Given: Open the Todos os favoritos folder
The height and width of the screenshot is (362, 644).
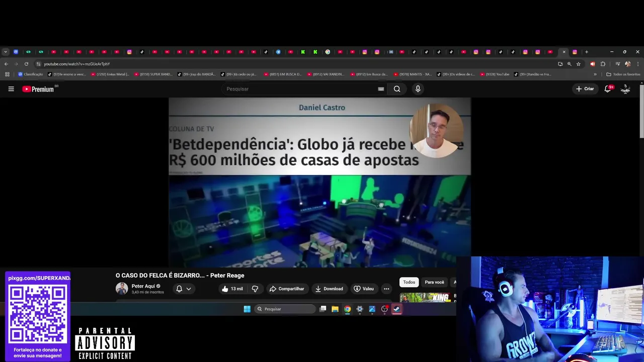Looking at the screenshot, I should pos(623,74).
